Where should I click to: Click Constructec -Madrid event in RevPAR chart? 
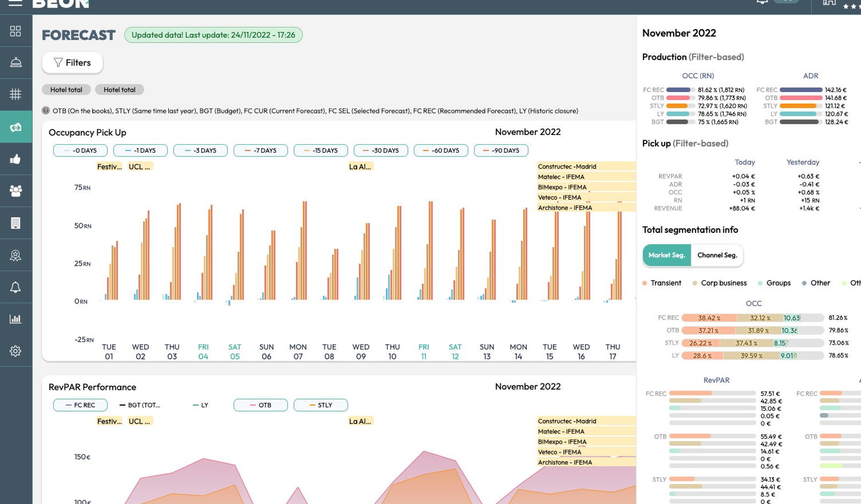pos(587,421)
